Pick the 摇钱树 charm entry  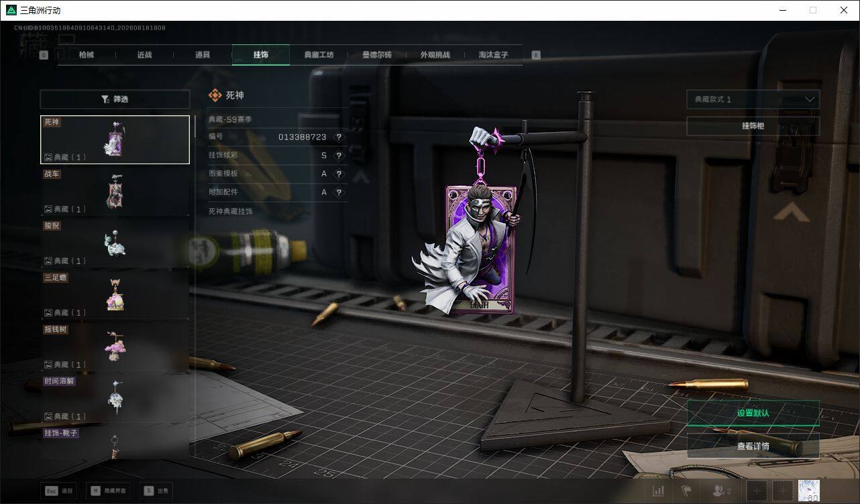[x=115, y=347]
